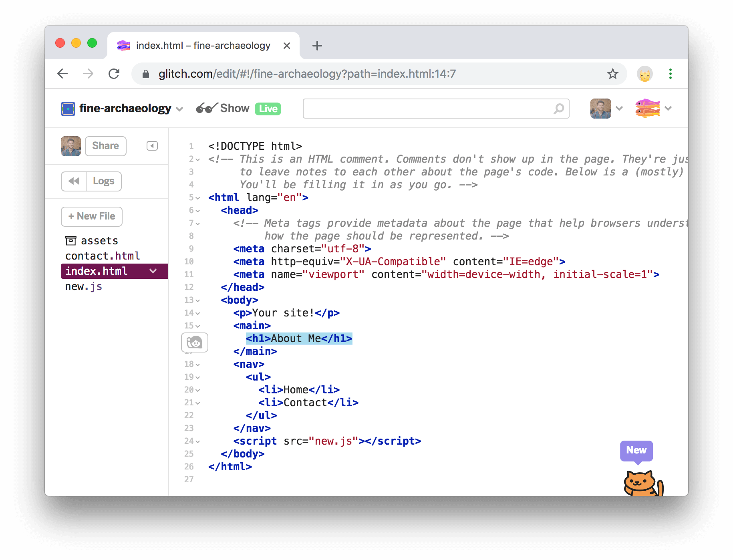Collapse ul fold at line 19
The height and width of the screenshot is (560, 733).
[x=198, y=377]
